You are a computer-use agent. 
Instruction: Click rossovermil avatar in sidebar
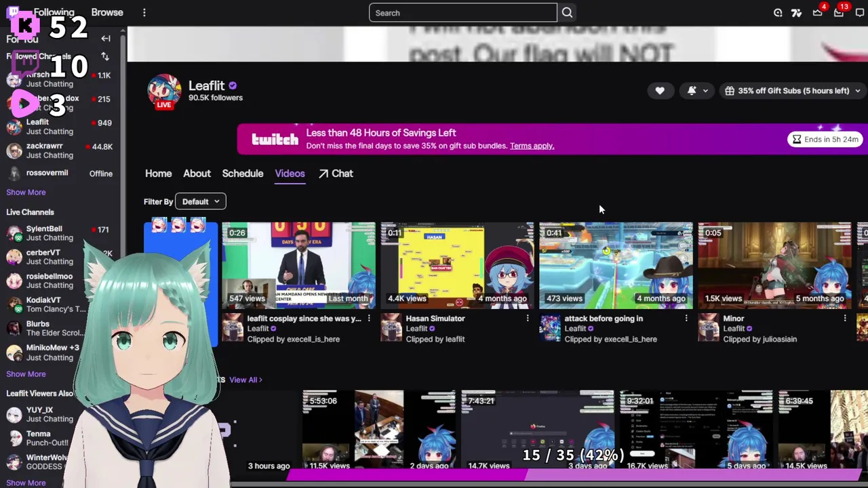pos(14,174)
